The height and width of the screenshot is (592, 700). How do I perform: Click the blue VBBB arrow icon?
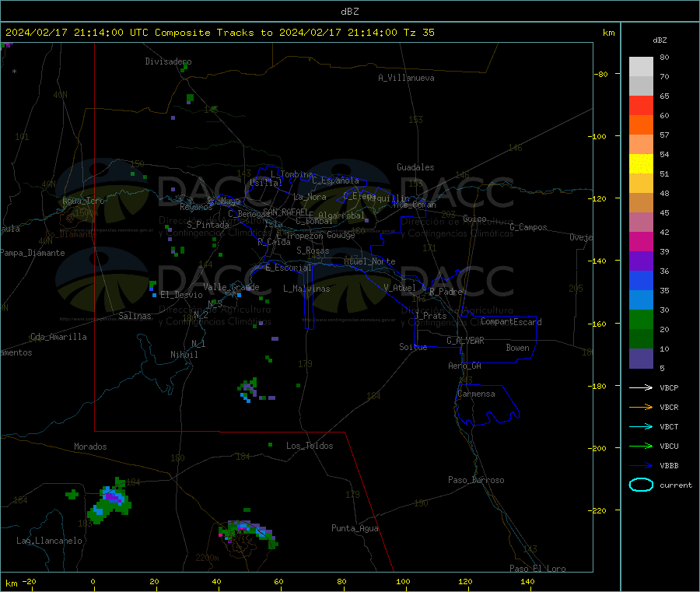click(641, 465)
